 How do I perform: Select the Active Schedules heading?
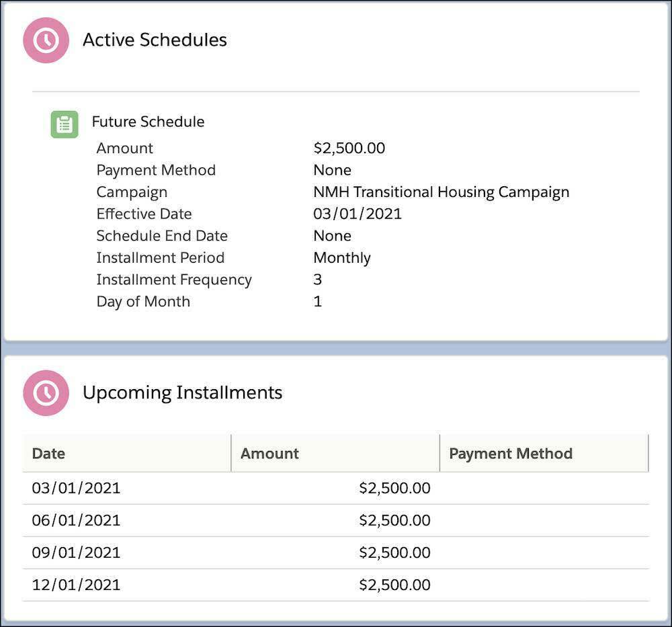[x=155, y=40]
